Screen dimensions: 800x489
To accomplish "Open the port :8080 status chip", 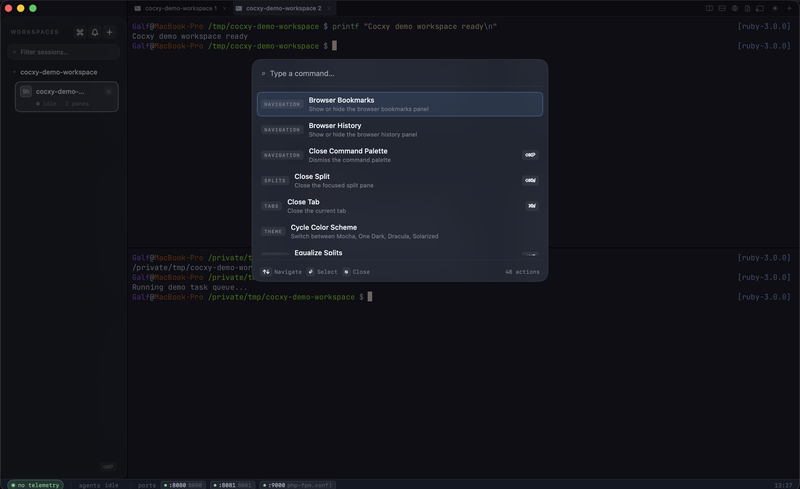I will (183, 485).
